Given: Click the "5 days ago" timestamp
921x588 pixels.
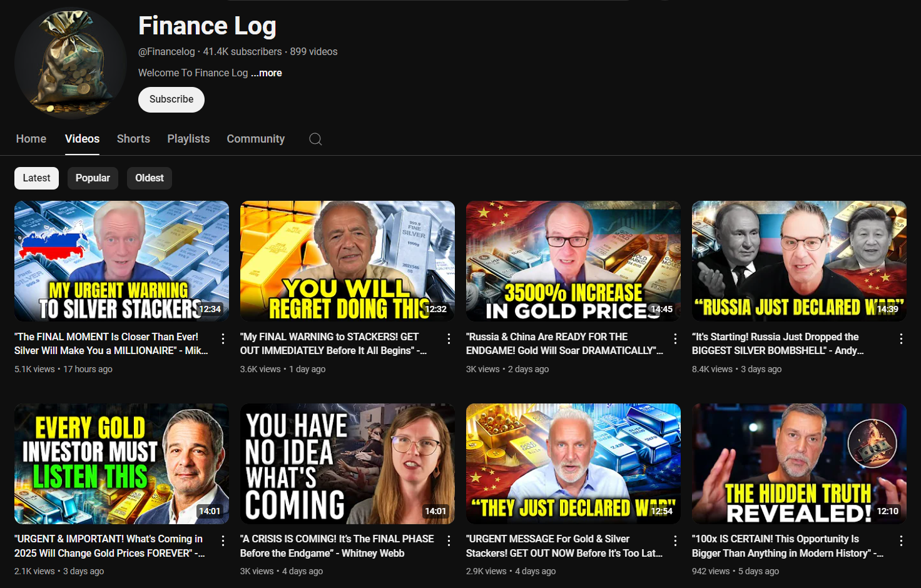Looking at the screenshot, I should (758, 571).
